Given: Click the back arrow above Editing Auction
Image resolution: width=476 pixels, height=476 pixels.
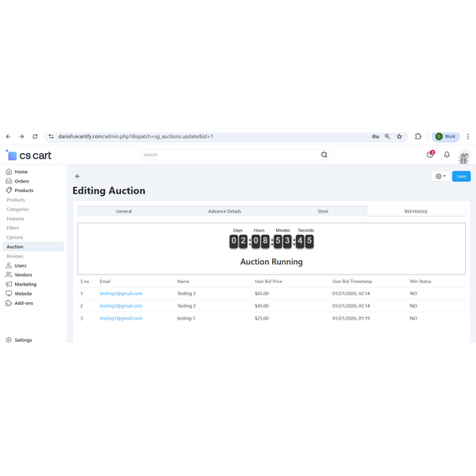Looking at the screenshot, I should pyautogui.click(x=78, y=176).
